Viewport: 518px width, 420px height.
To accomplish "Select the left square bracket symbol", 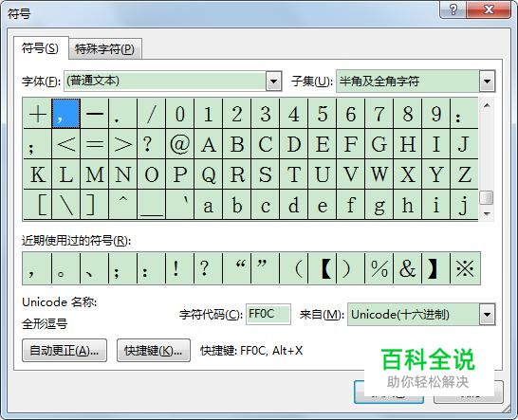I will (37, 205).
